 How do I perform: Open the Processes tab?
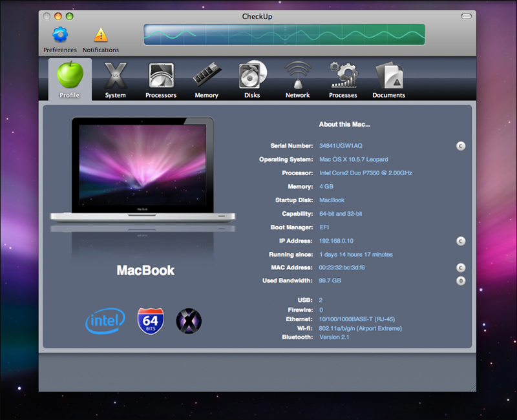click(x=343, y=80)
